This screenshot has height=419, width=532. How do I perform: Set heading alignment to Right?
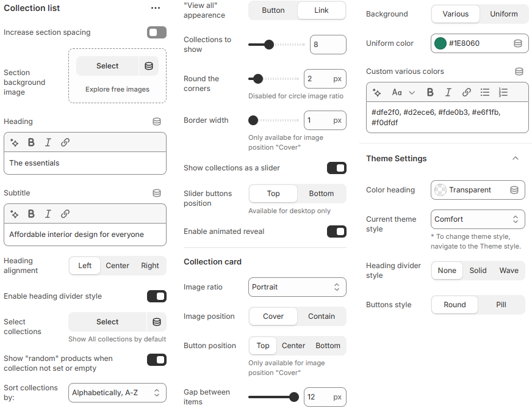tap(150, 266)
